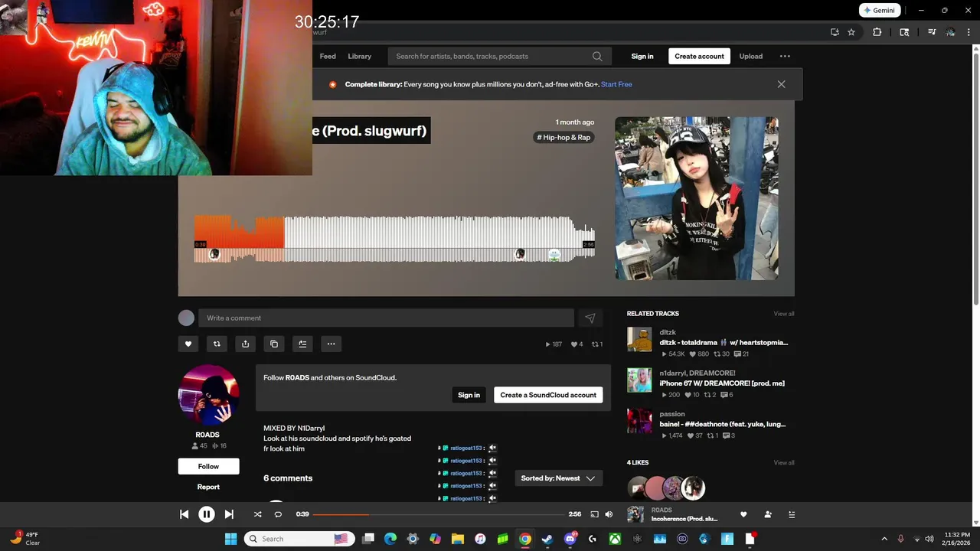Viewport: 980px width, 551px height.
Task: Click Create account in header
Action: click(x=699, y=56)
